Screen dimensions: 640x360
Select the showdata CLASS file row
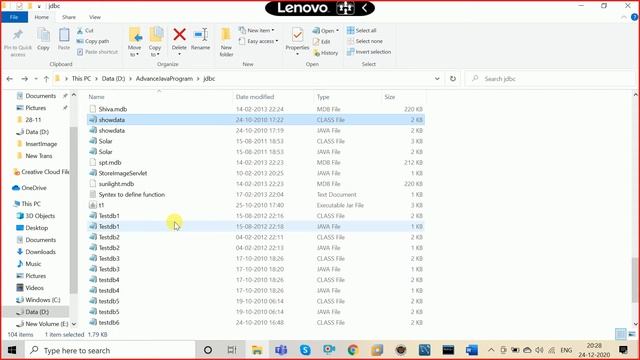256,120
